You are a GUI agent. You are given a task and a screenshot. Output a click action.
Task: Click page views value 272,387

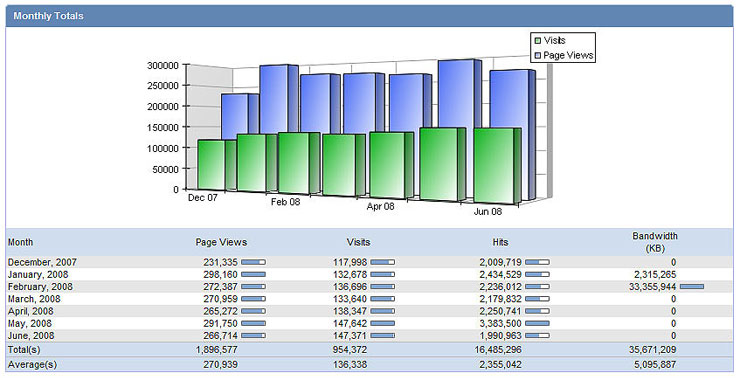220,287
